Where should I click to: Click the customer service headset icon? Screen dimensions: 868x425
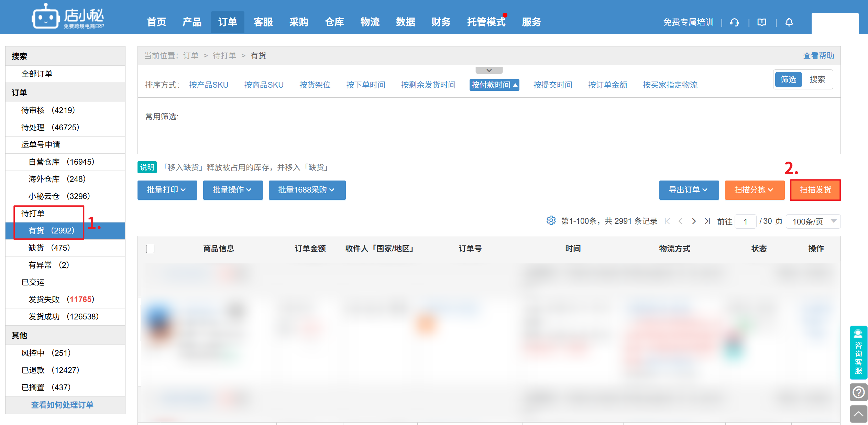pos(734,22)
